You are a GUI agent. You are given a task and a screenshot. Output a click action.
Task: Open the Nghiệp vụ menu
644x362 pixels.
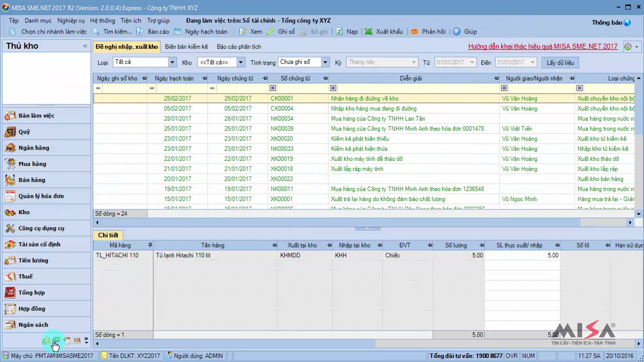coord(71,21)
